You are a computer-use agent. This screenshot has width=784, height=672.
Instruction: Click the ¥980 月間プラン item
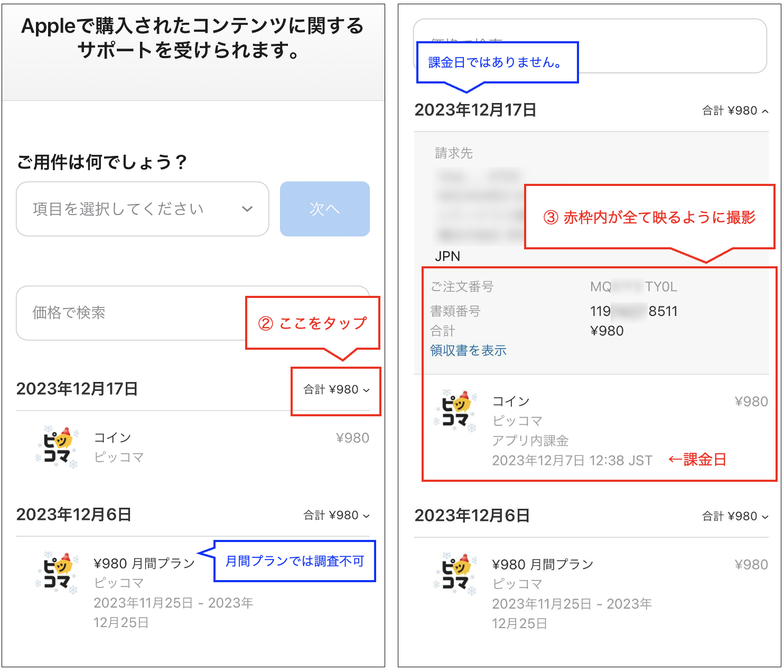coord(144,563)
